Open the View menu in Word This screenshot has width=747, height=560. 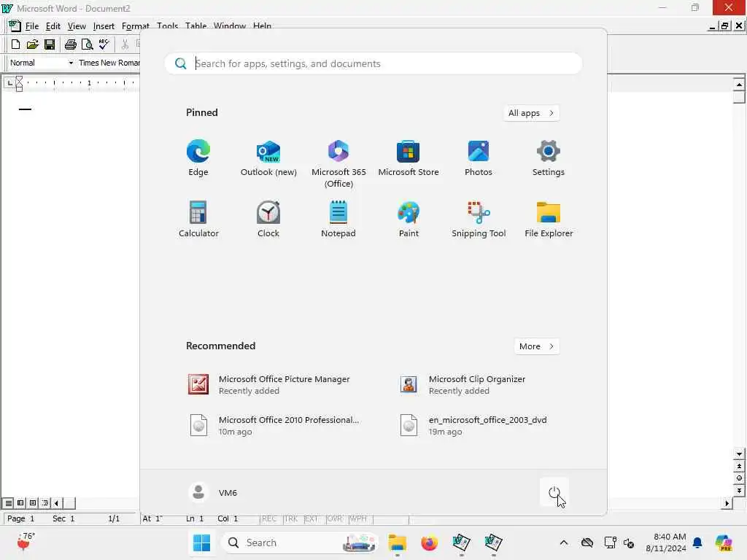point(77,26)
